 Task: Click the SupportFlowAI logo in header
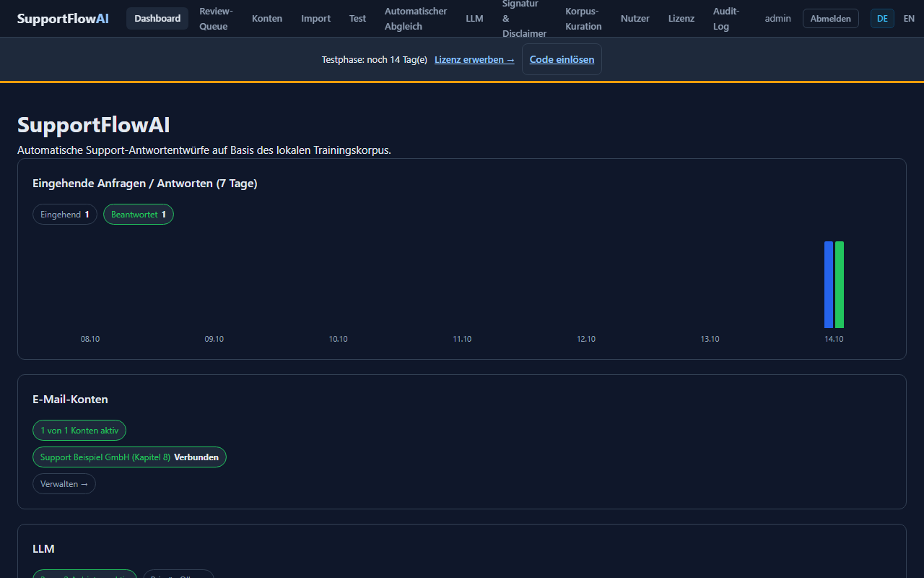point(63,19)
